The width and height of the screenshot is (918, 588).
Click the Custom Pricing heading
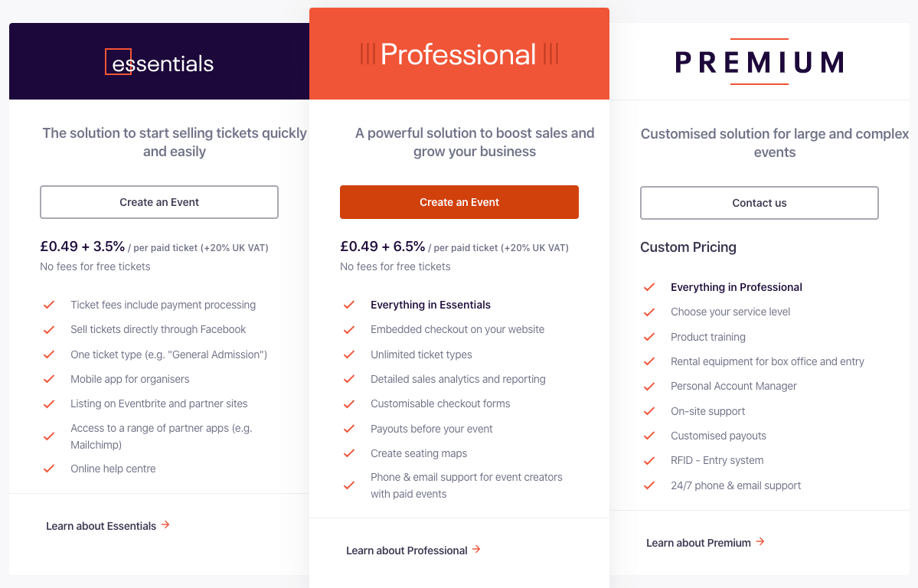(x=688, y=247)
